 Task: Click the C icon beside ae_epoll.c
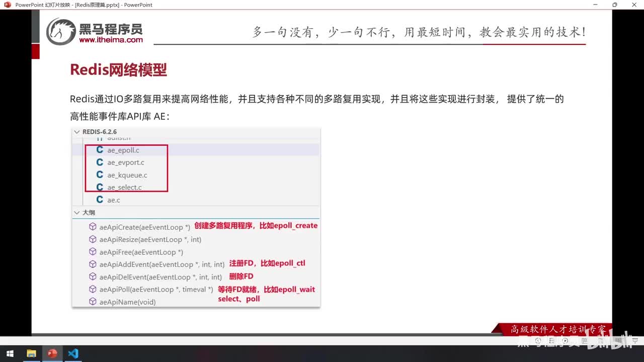coord(100,150)
